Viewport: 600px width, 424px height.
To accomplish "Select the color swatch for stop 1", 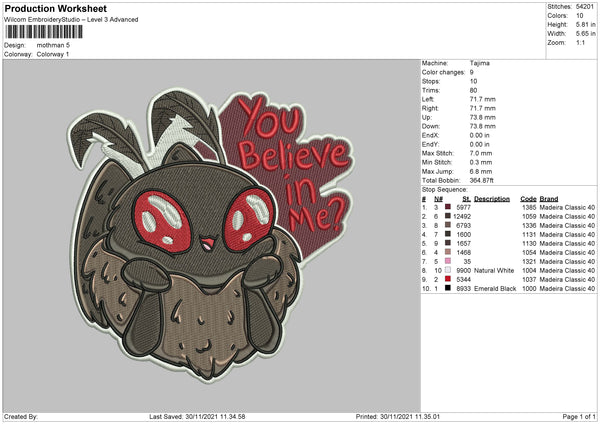I will [x=448, y=207].
